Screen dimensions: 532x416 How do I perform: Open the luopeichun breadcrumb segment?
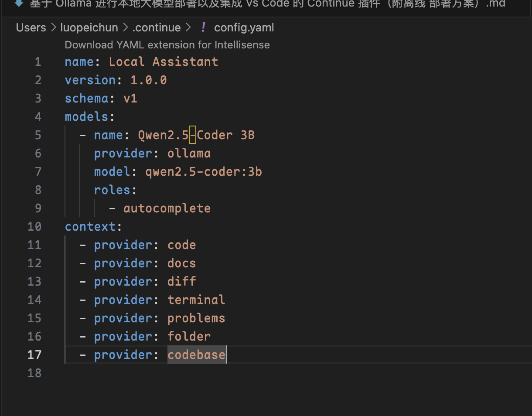(89, 27)
